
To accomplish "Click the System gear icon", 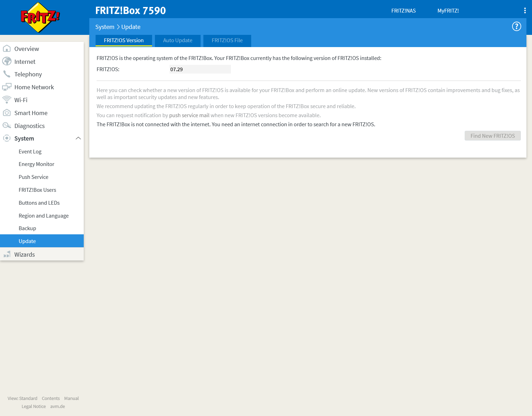I will (x=7, y=138).
